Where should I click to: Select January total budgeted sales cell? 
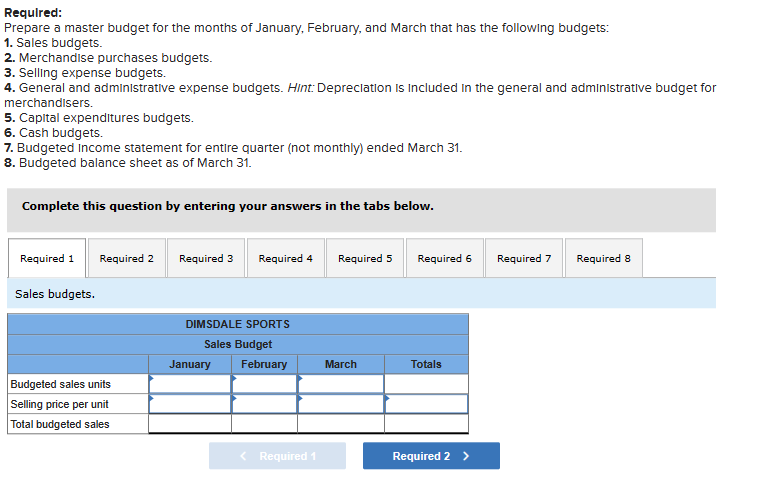(x=190, y=424)
